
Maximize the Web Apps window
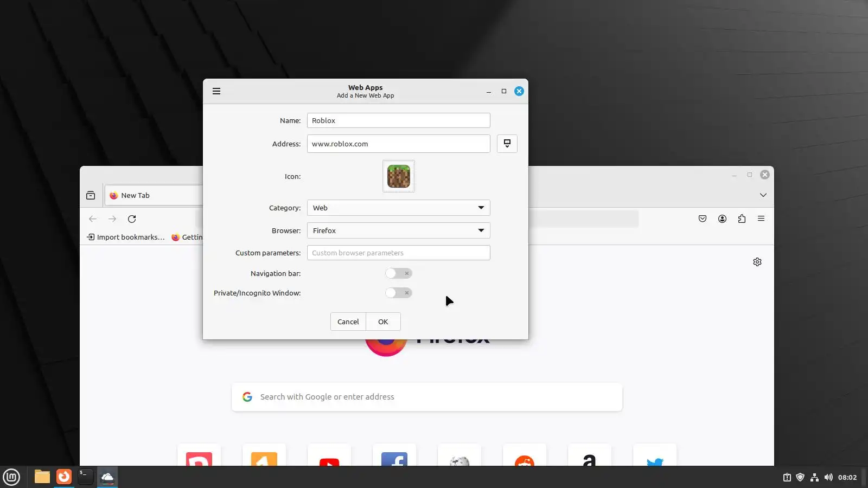click(x=504, y=91)
